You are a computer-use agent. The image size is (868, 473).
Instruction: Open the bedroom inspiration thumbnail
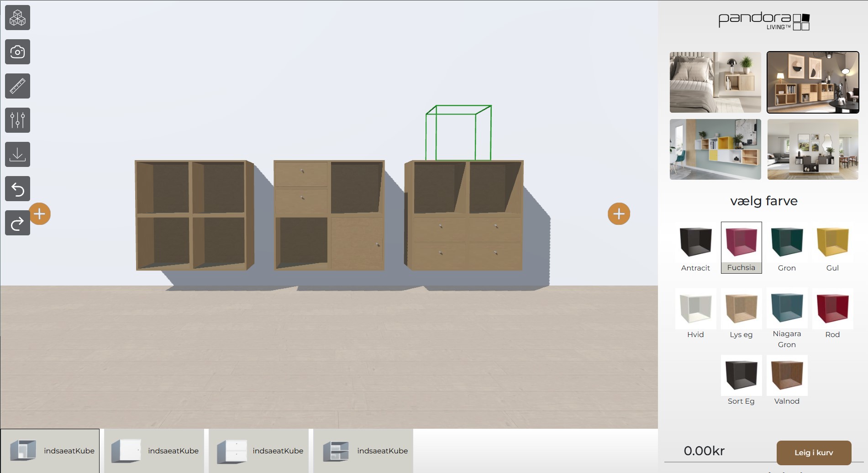715,82
